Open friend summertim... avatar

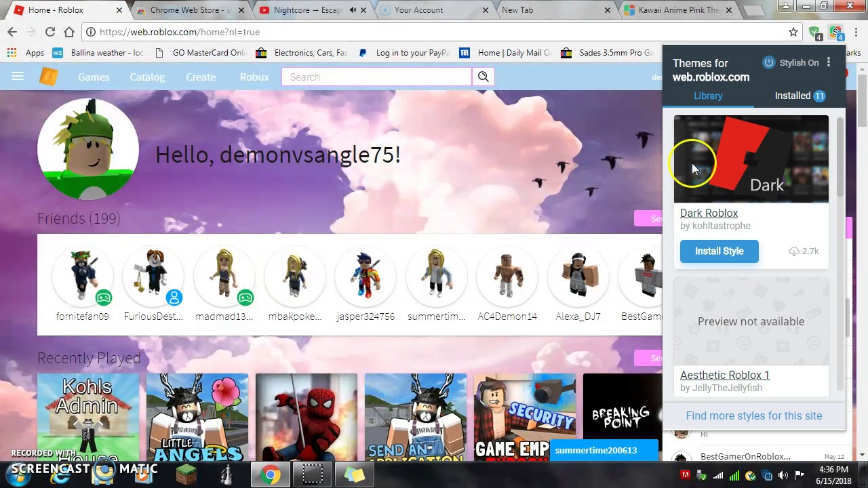(x=436, y=275)
